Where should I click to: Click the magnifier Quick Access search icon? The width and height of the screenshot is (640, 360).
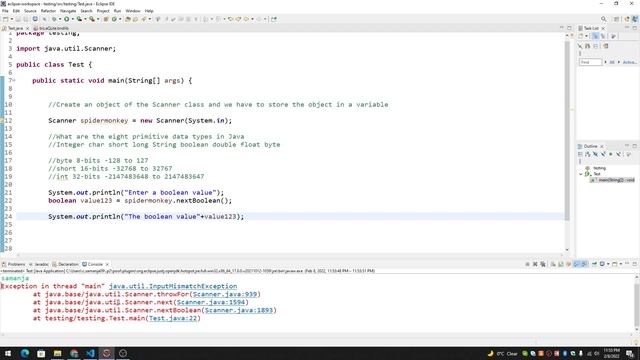(604, 19)
